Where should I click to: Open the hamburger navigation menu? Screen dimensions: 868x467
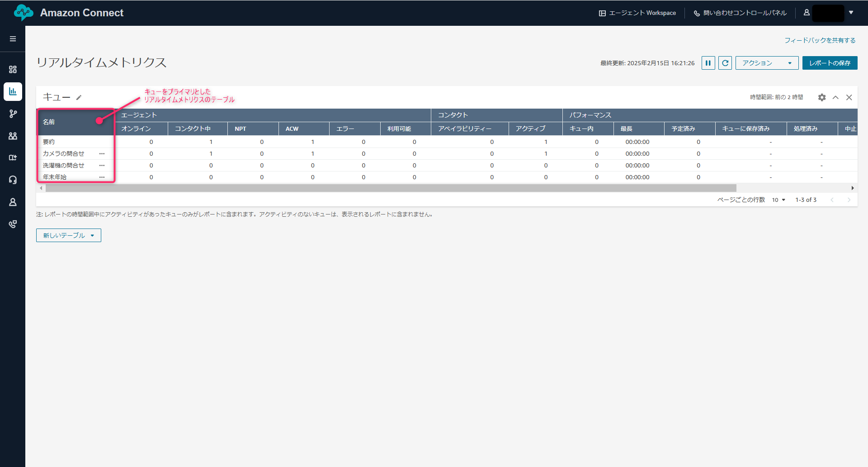click(13, 39)
